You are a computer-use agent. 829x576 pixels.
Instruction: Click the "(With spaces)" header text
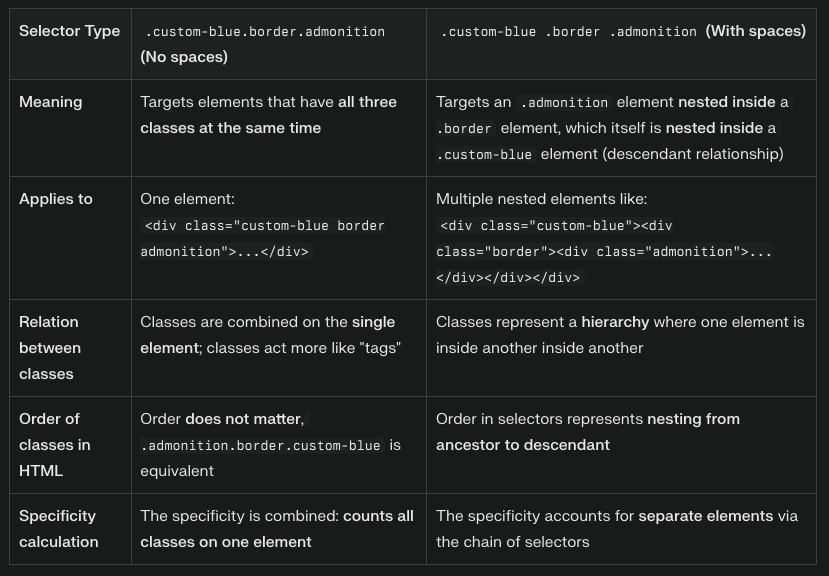tap(755, 31)
